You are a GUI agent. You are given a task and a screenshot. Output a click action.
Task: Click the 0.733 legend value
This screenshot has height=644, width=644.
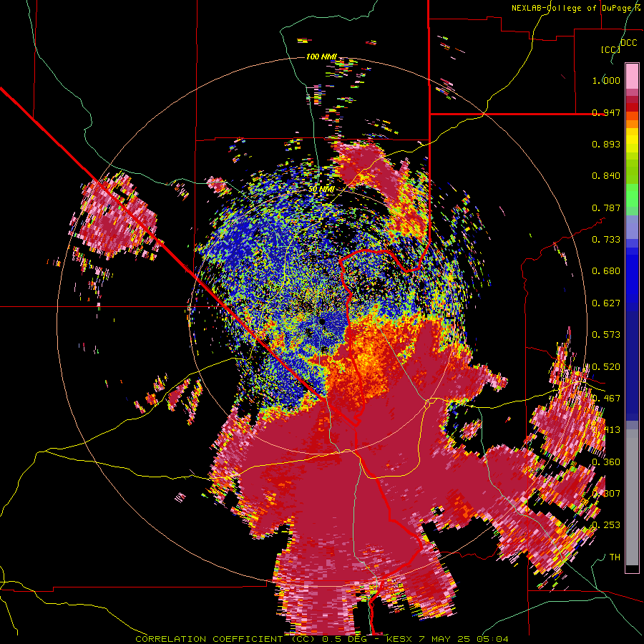point(606,240)
